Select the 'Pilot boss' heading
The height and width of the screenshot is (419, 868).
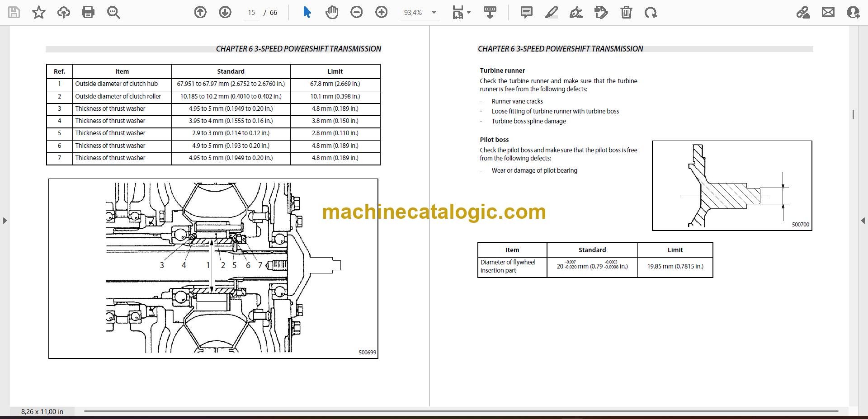pos(494,140)
